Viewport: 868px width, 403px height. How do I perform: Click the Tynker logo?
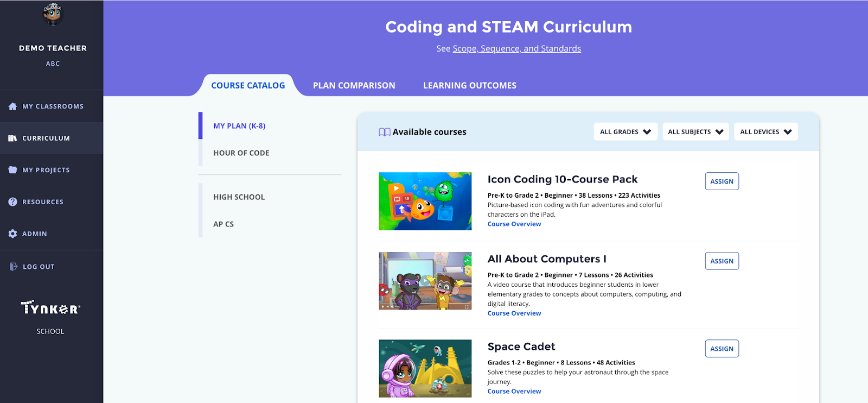point(50,307)
